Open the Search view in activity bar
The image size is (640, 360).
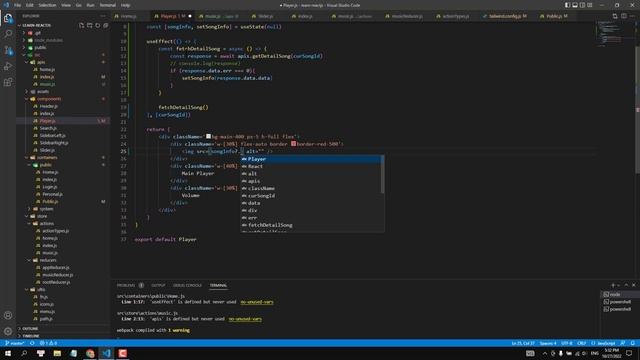click(x=8, y=34)
